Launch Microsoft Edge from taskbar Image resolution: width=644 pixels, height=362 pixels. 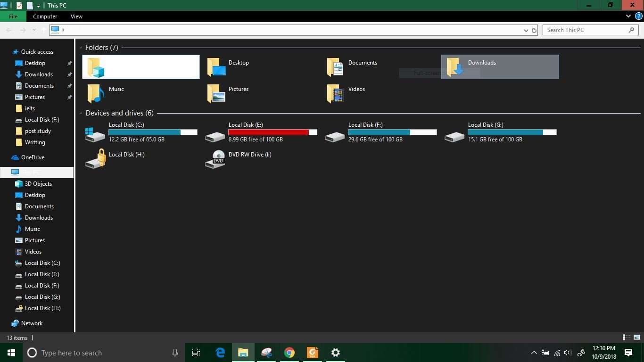click(x=220, y=353)
